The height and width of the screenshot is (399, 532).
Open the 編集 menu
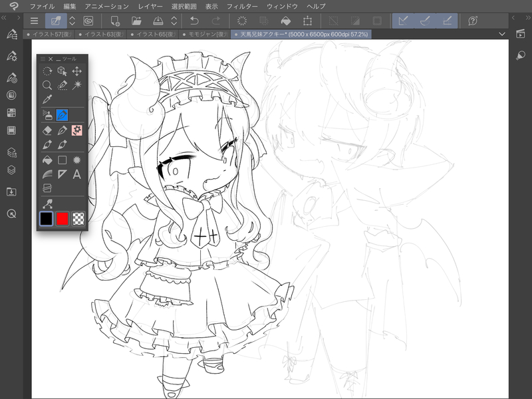click(x=70, y=6)
